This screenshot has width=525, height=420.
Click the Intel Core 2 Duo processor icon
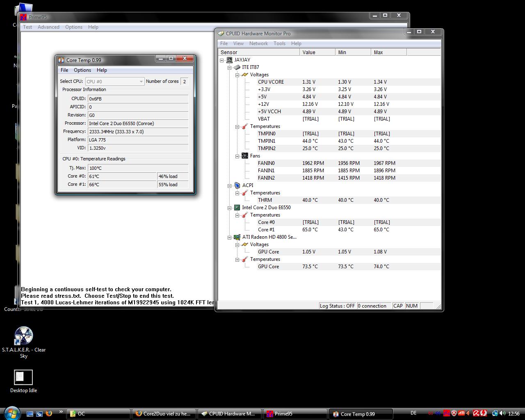pyautogui.click(x=237, y=208)
